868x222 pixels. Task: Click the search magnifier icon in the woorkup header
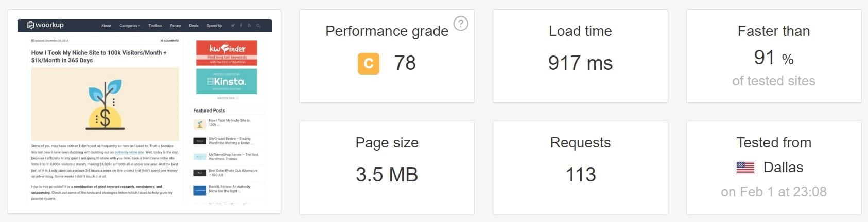[258, 25]
